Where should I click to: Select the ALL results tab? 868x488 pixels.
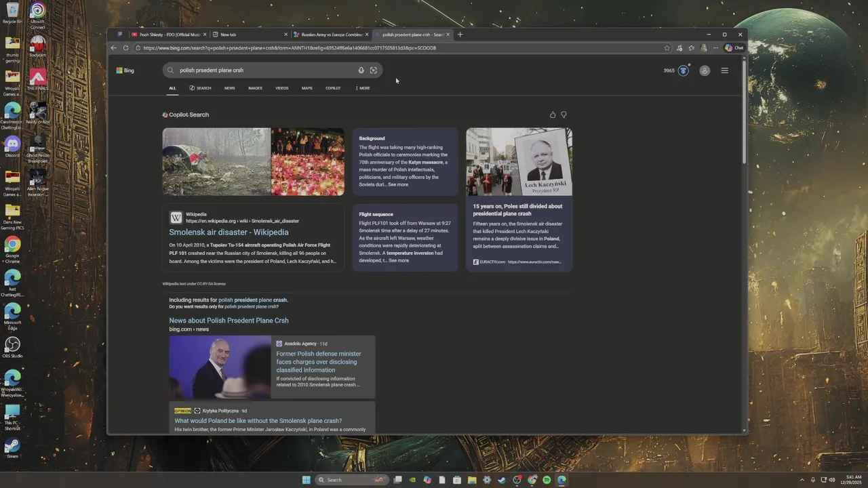[172, 88]
